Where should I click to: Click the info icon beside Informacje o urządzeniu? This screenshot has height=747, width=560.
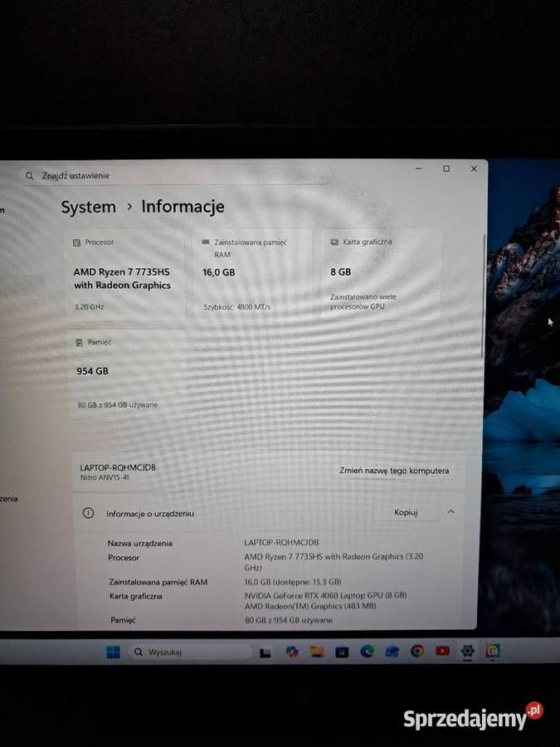(x=88, y=513)
